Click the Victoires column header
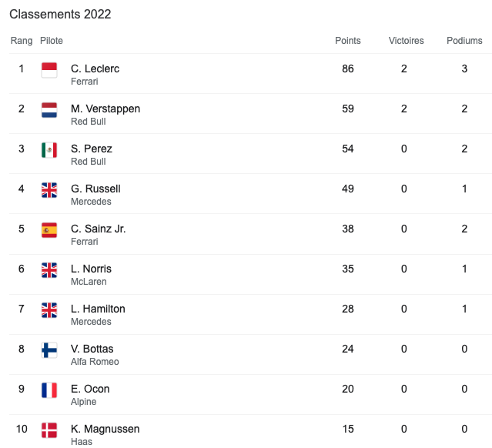Screen dimensions: 492x448 (x=407, y=41)
